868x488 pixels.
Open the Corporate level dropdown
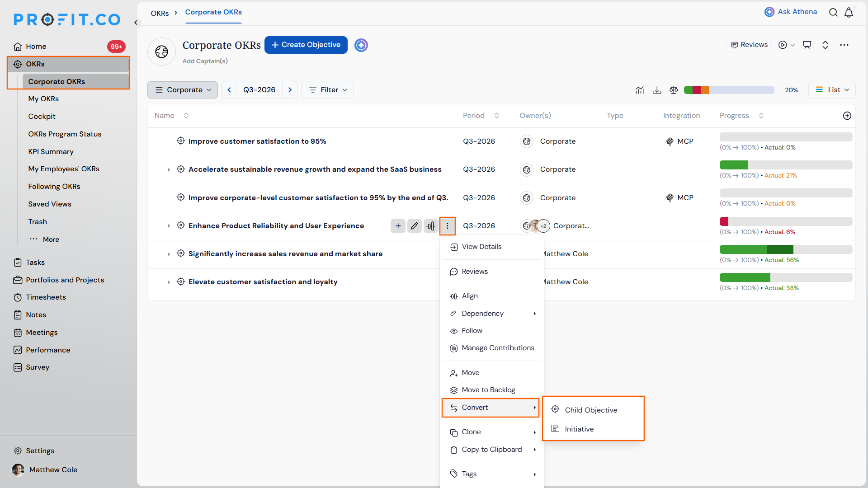point(183,90)
